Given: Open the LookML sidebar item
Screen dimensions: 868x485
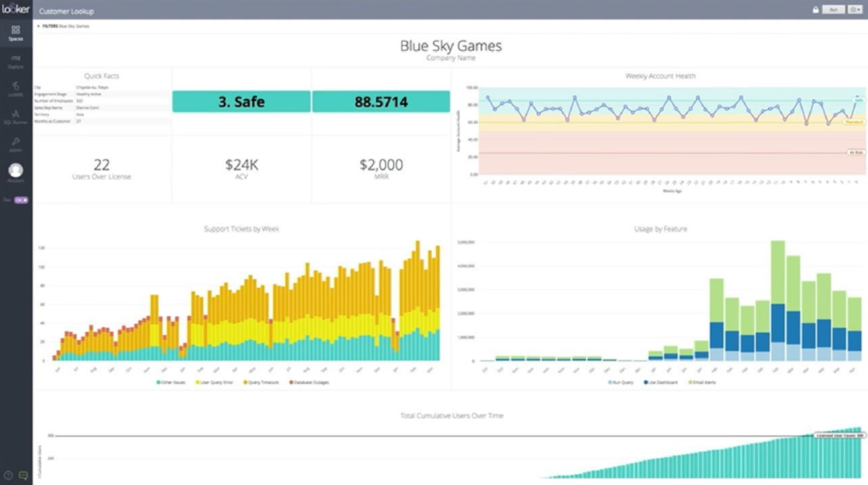Looking at the screenshot, I should (x=15, y=89).
